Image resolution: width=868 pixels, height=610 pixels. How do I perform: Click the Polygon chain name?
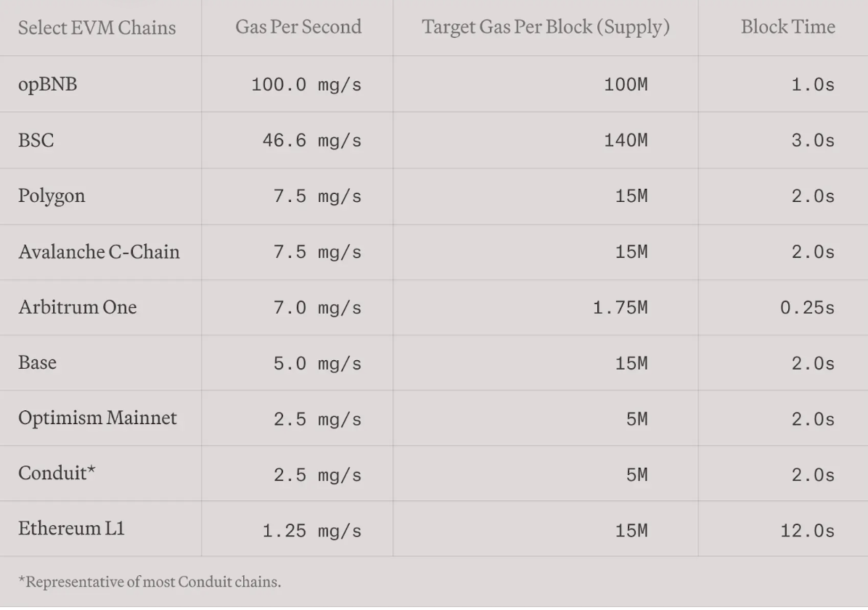coord(52,196)
